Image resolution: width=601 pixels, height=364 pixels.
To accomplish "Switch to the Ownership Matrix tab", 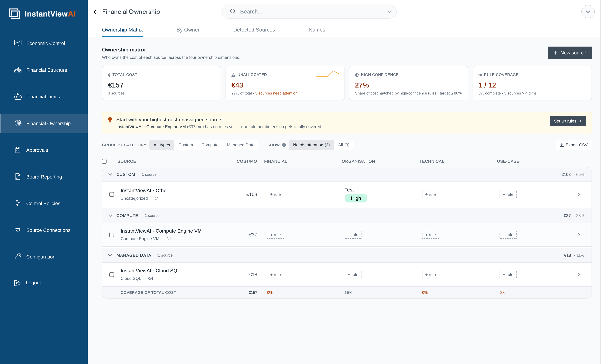I will [x=122, y=30].
